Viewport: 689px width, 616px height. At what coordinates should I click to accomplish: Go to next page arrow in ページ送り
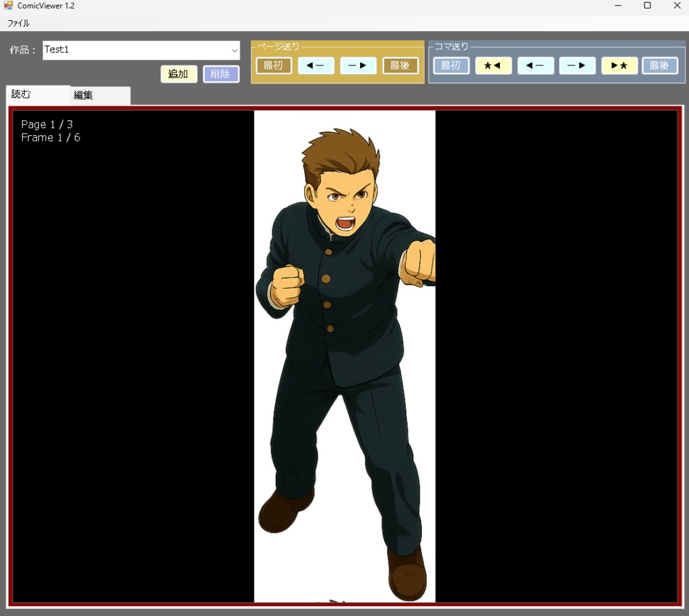[x=358, y=65]
